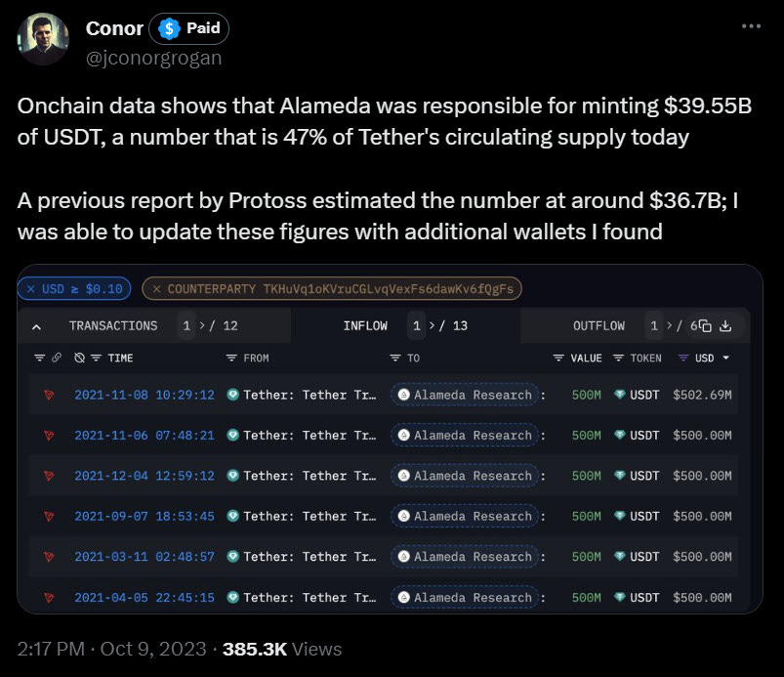Go to next page of TRANSACTIONS

point(202,325)
